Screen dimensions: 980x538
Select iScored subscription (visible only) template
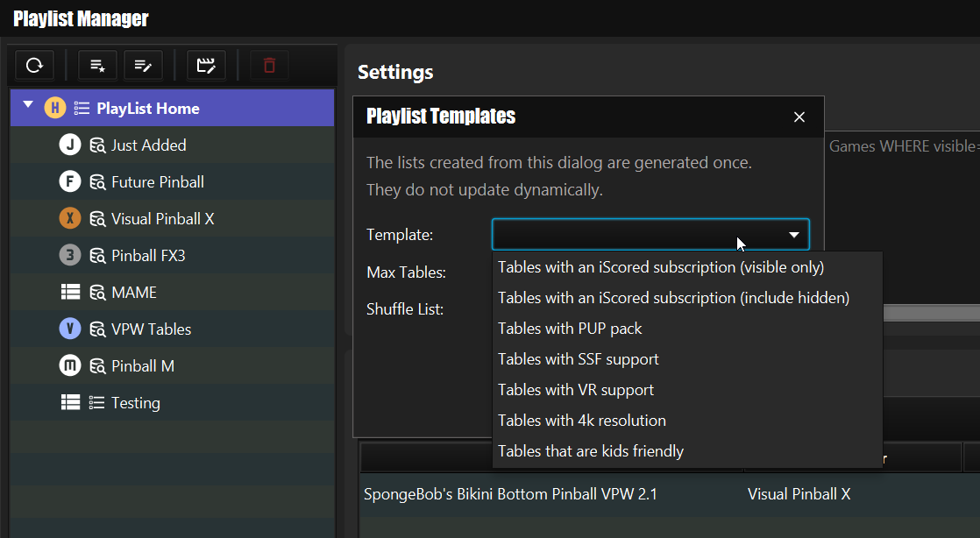click(x=661, y=267)
